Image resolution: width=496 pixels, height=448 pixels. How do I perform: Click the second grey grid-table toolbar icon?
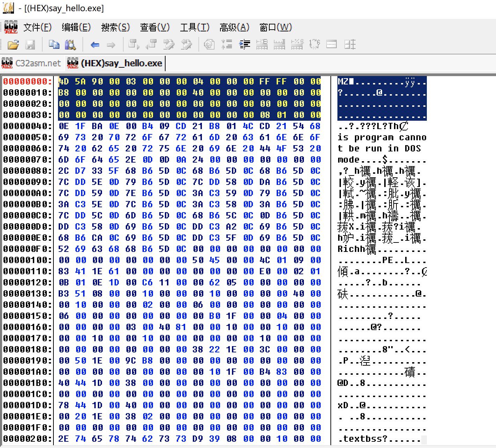pyautogui.click(x=279, y=44)
